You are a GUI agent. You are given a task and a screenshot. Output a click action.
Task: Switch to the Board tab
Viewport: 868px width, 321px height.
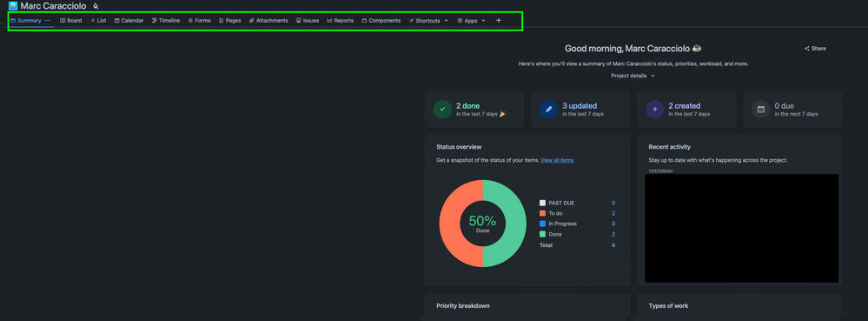(71, 21)
